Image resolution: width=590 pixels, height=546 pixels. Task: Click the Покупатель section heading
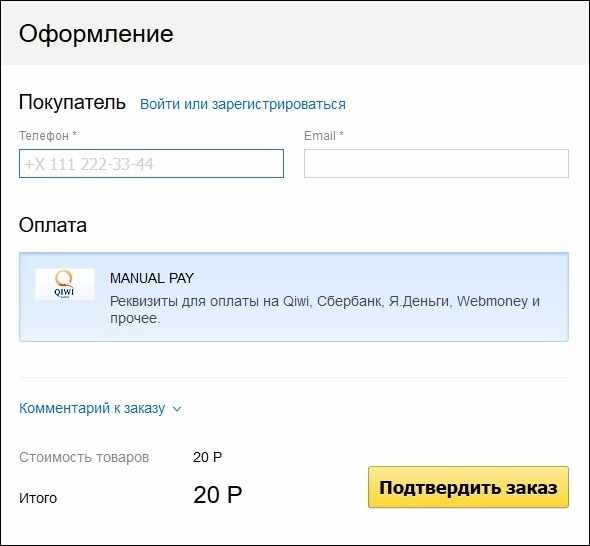[x=72, y=102]
